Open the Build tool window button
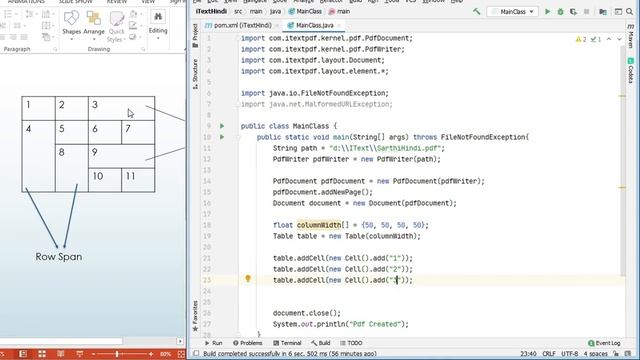The image size is (640, 360). pyautogui.click(x=320, y=343)
